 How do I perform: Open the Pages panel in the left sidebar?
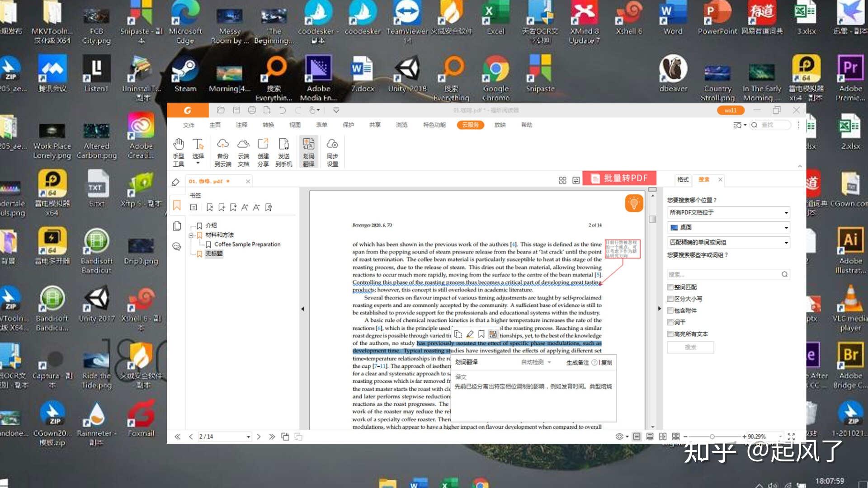177,226
